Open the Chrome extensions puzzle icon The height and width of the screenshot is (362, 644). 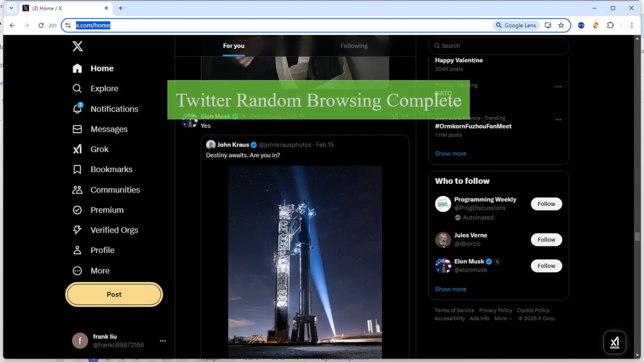(x=610, y=25)
